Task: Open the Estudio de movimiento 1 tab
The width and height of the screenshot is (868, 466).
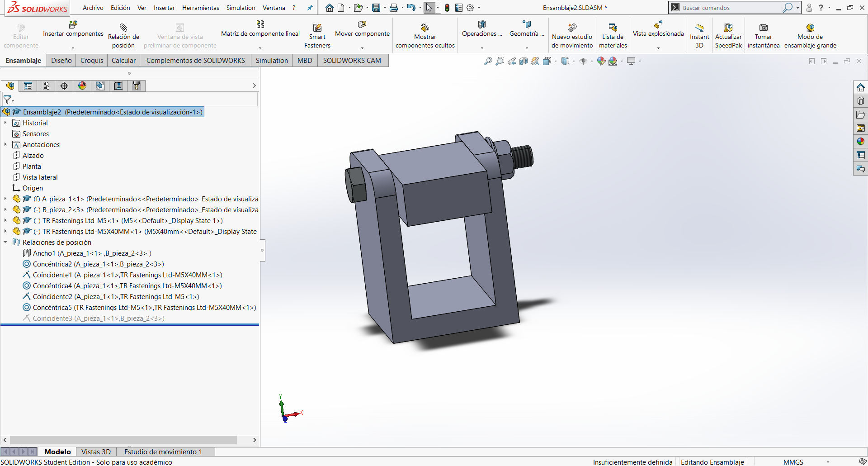Action: [163, 452]
